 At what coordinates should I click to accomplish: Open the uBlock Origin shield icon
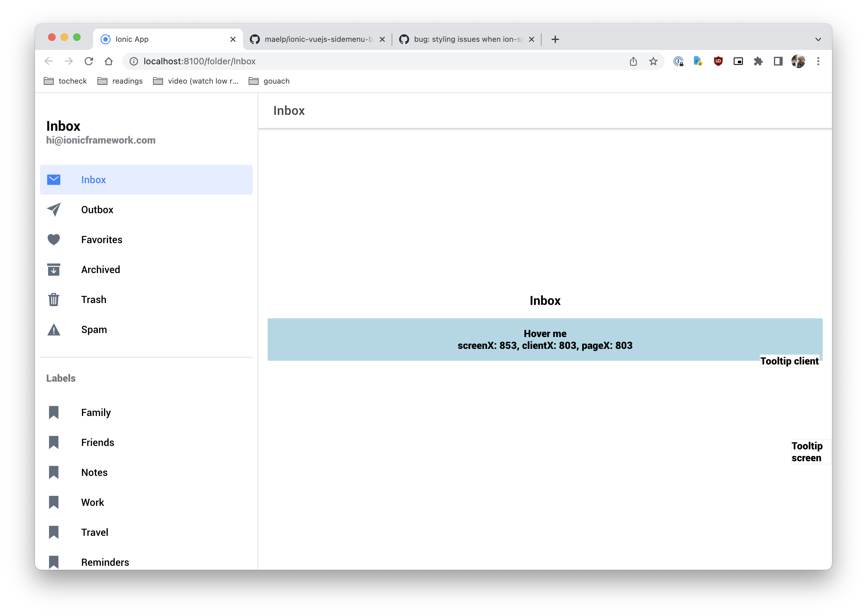(719, 61)
